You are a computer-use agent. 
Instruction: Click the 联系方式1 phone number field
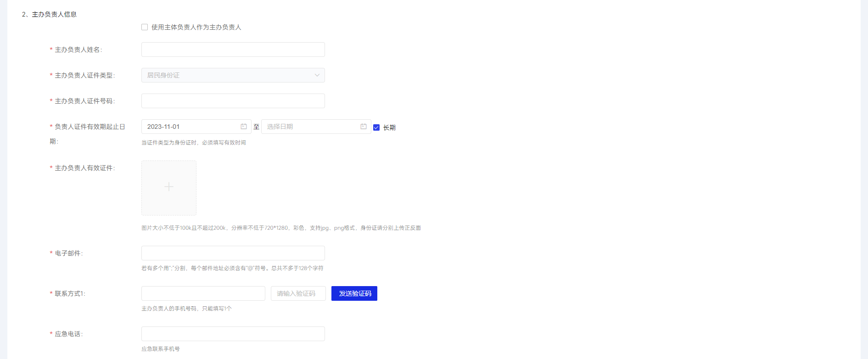pos(203,293)
